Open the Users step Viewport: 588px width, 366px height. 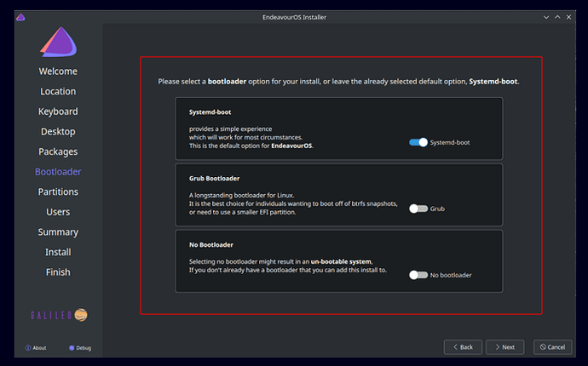[x=58, y=212]
